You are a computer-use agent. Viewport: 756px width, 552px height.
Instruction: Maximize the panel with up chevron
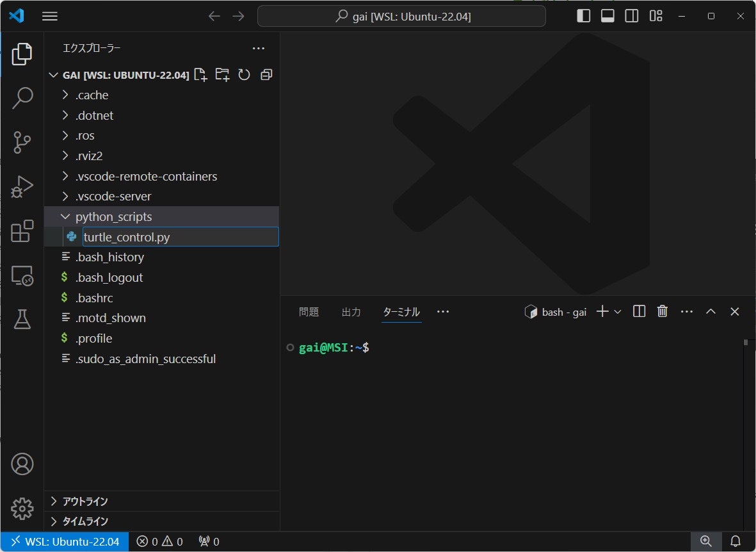(711, 312)
